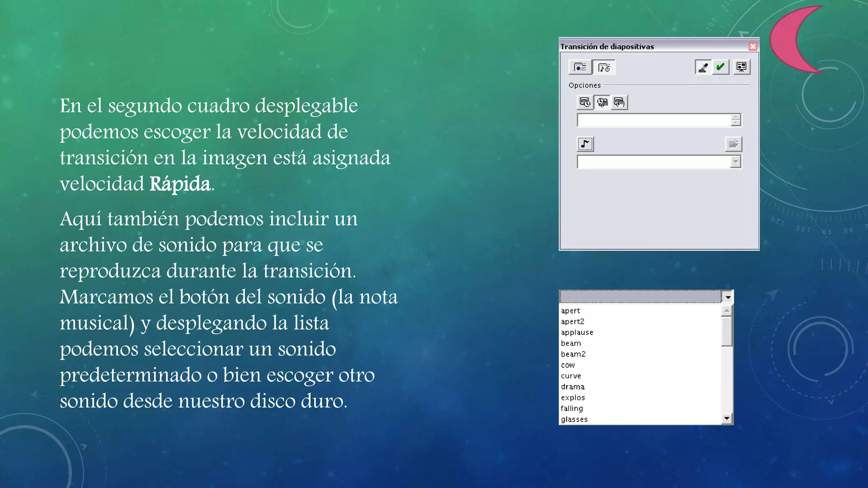
Task: Toggle the musical note sound button
Action: [x=585, y=144]
